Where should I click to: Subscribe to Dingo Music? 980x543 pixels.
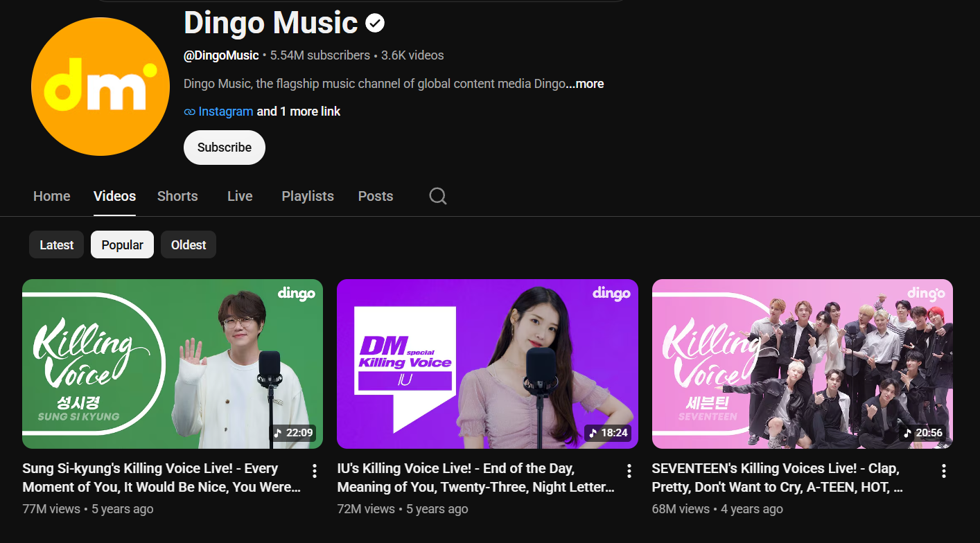(x=225, y=148)
